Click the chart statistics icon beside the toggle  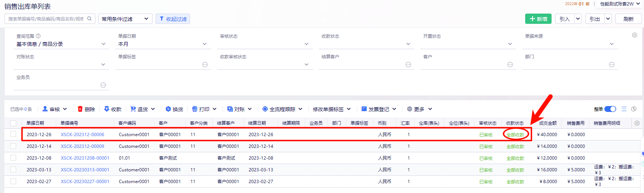[x=634, y=109]
